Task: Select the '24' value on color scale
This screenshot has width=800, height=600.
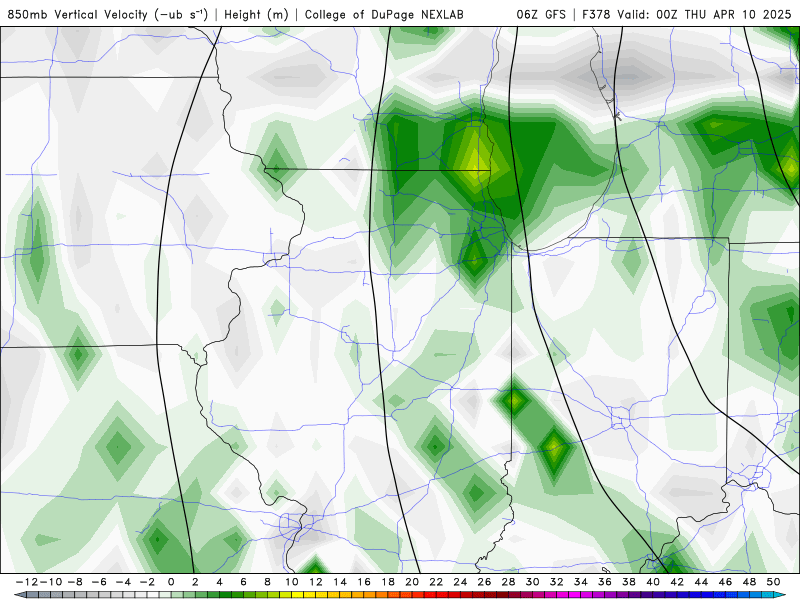Action: coord(460,582)
